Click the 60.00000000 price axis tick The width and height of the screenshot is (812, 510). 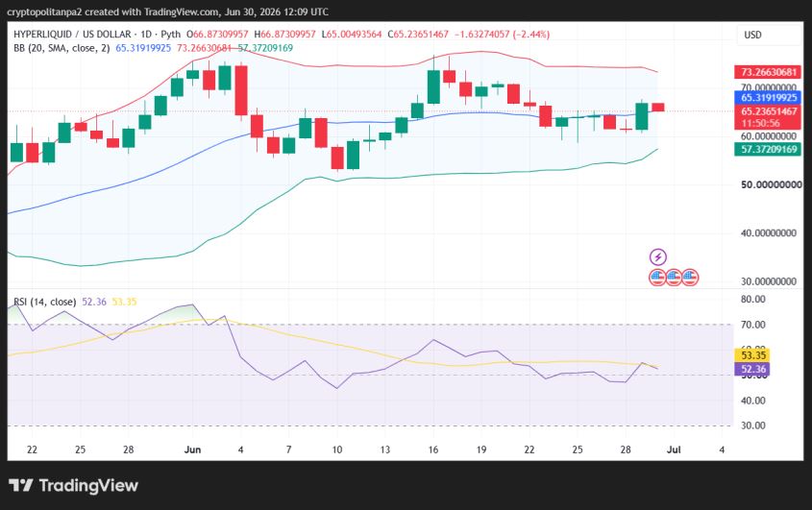tap(769, 136)
